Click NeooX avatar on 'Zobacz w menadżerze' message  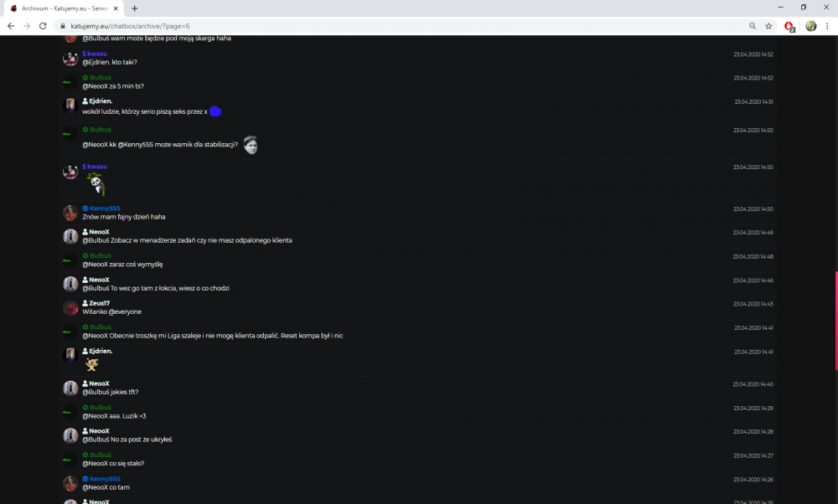[70, 237]
